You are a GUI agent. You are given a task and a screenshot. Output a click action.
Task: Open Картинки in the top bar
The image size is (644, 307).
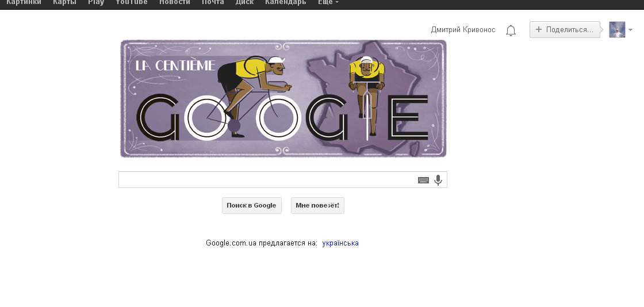click(x=24, y=2)
